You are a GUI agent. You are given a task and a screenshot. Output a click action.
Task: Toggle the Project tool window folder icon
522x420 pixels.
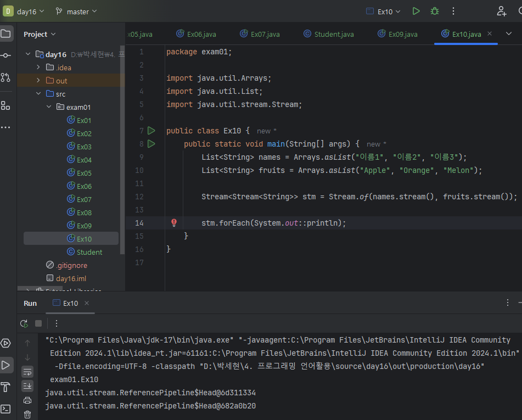click(5, 34)
